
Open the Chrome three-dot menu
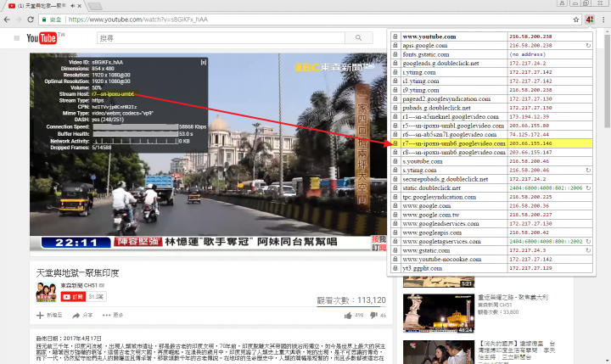click(603, 18)
